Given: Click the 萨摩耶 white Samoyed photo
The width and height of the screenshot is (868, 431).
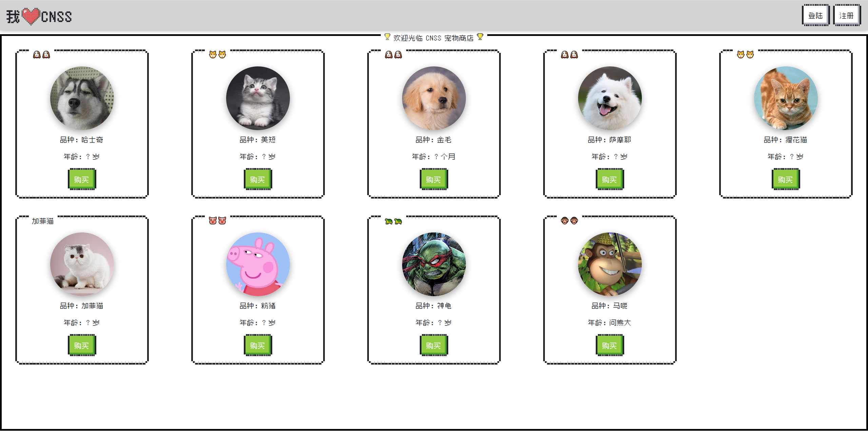Looking at the screenshot, I should pyautogui.click(x=610, y=98).
